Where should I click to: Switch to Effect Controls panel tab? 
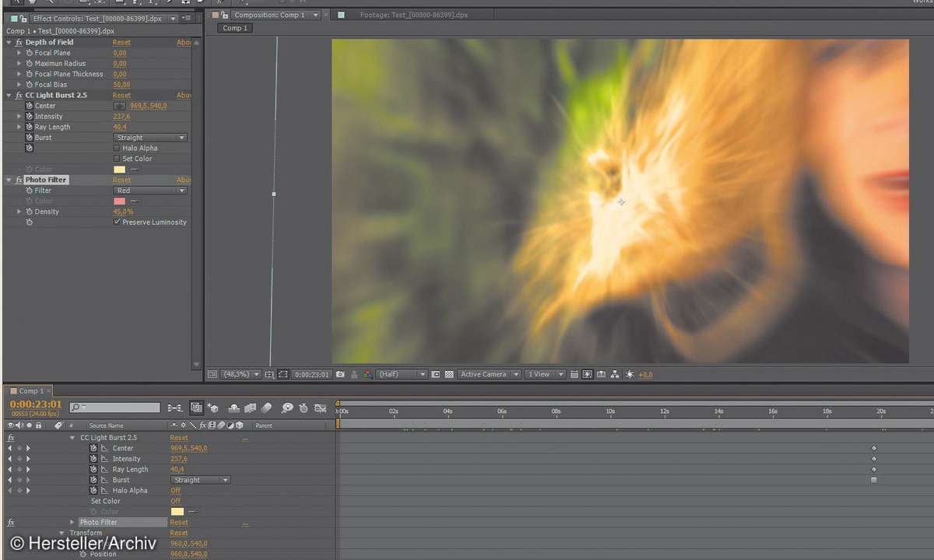pos(96,18)
